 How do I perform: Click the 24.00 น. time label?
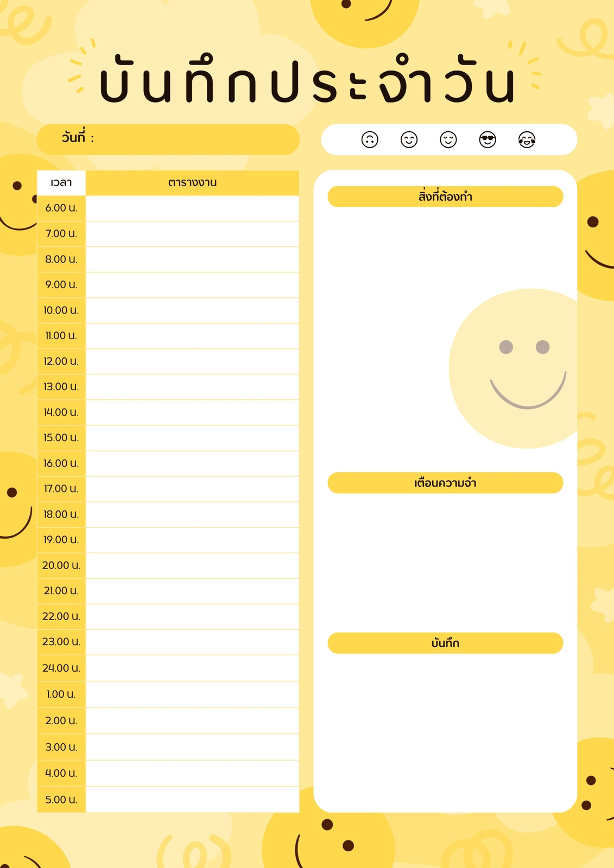click(x=61, y=668)
